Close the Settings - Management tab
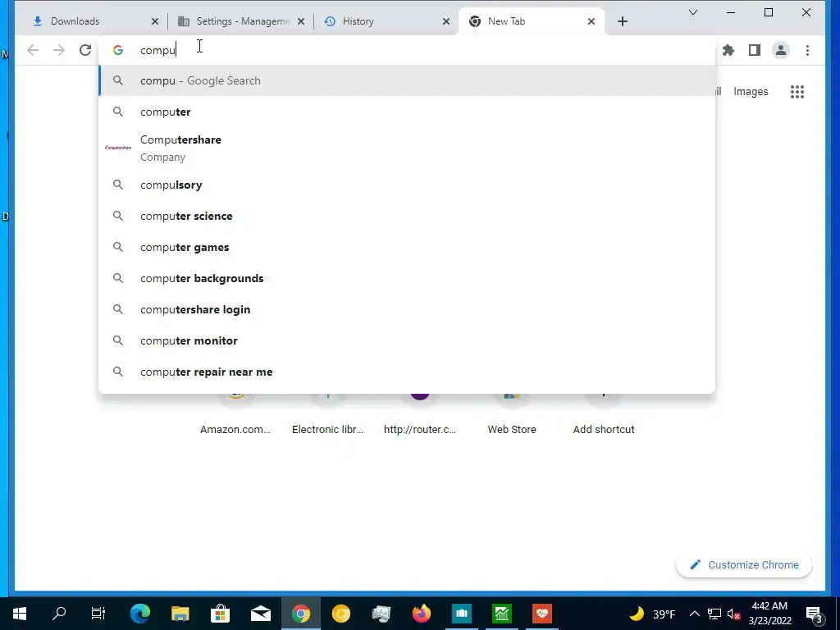The height and width of the screenshot is (630, 840). point(301,21)
